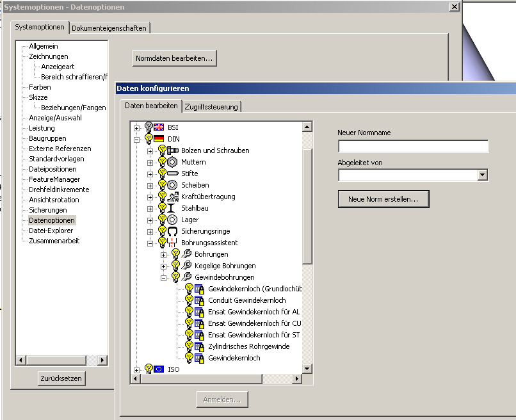Click the EU flag icon next to ISO
This screenshot has height=420, width=516.
coord(159,369)
